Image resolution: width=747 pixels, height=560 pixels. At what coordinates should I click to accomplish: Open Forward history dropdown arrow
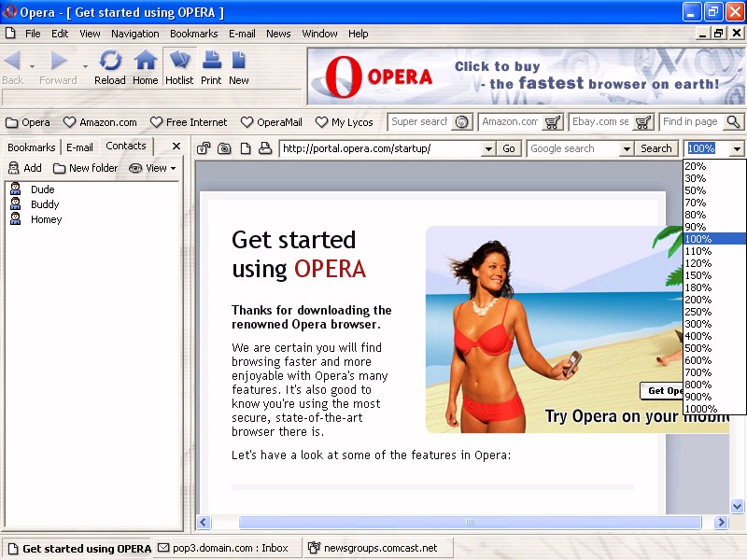pos(85,66)
